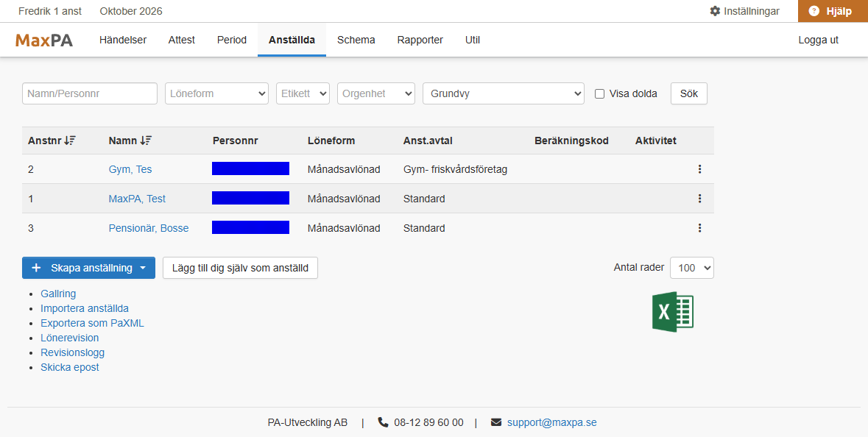This screenshot has width=868, height=437.
Task: Expand the Skapa anställning dropdown button
Action: (x=88, y=268)
